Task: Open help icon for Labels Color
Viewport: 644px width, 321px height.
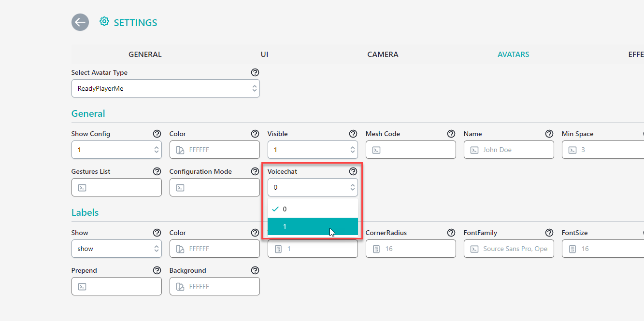Action: 255,233
